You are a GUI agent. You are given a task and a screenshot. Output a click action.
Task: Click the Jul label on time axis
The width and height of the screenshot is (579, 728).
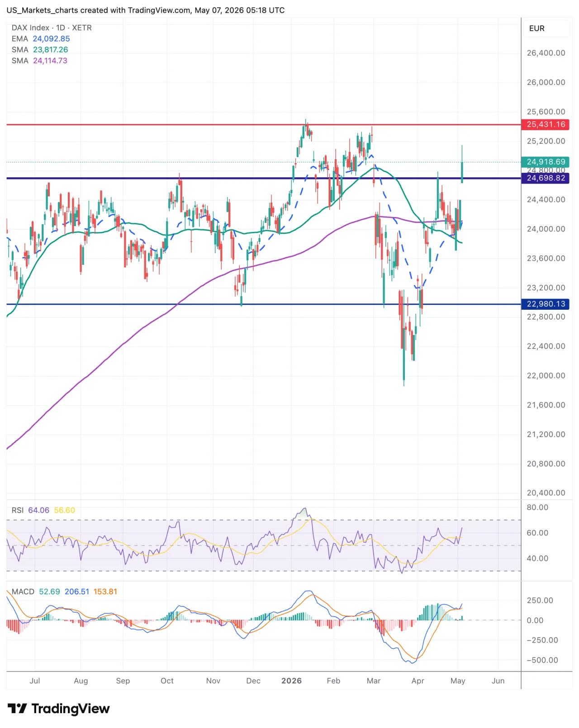pos(35,681)
